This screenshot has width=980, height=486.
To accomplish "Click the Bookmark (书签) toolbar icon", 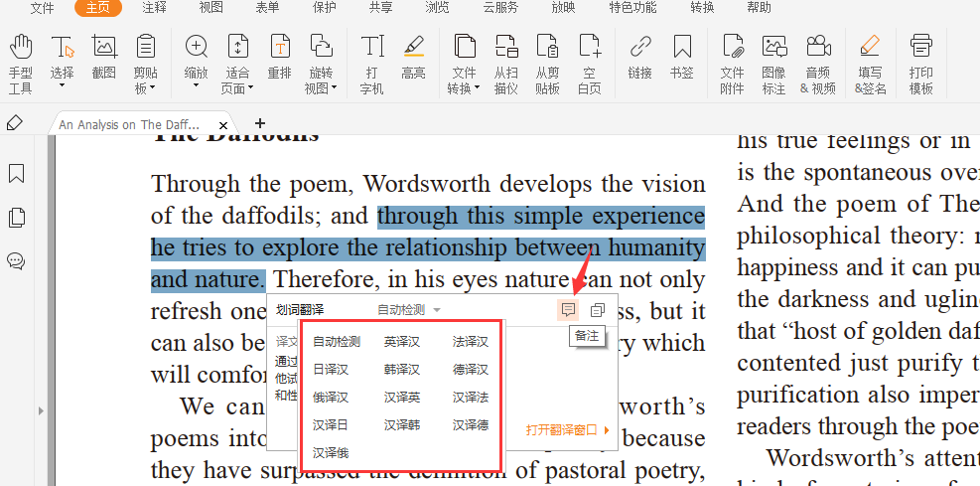I will point(682,59).
